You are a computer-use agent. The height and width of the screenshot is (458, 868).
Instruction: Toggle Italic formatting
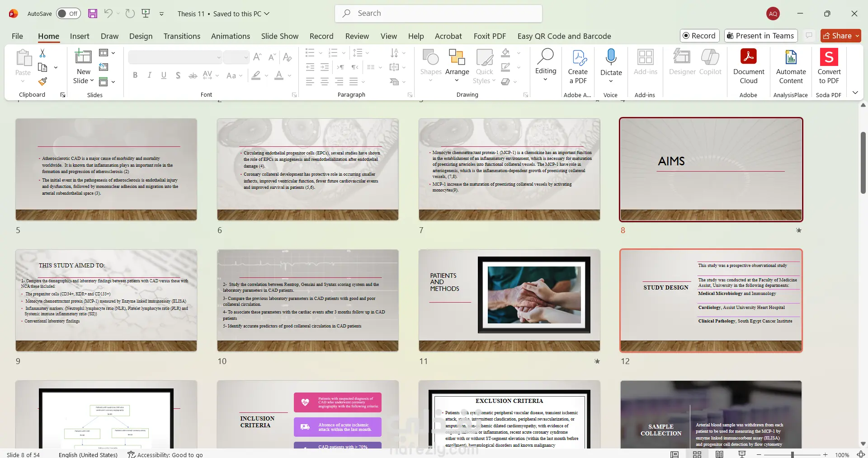149,75
